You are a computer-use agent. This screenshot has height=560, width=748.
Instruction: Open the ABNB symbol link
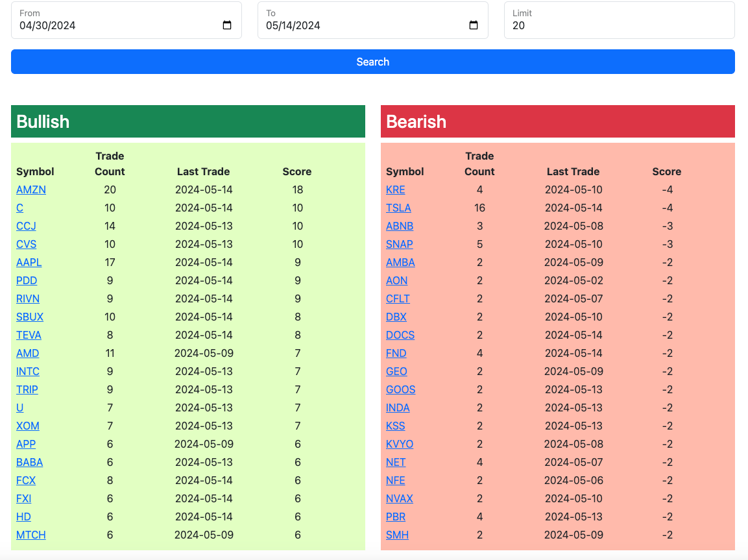pos(400,226)
